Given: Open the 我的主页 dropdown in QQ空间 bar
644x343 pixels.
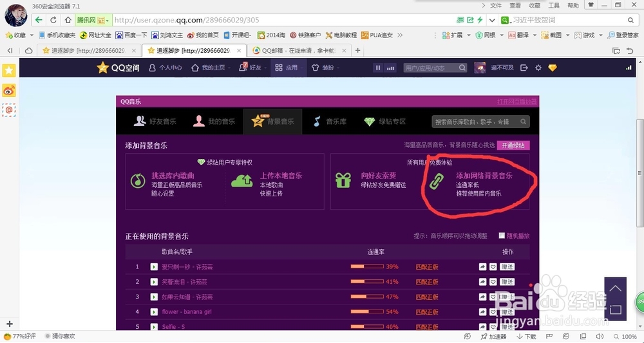Looking at the screenshot, I should tap(229, 68).
